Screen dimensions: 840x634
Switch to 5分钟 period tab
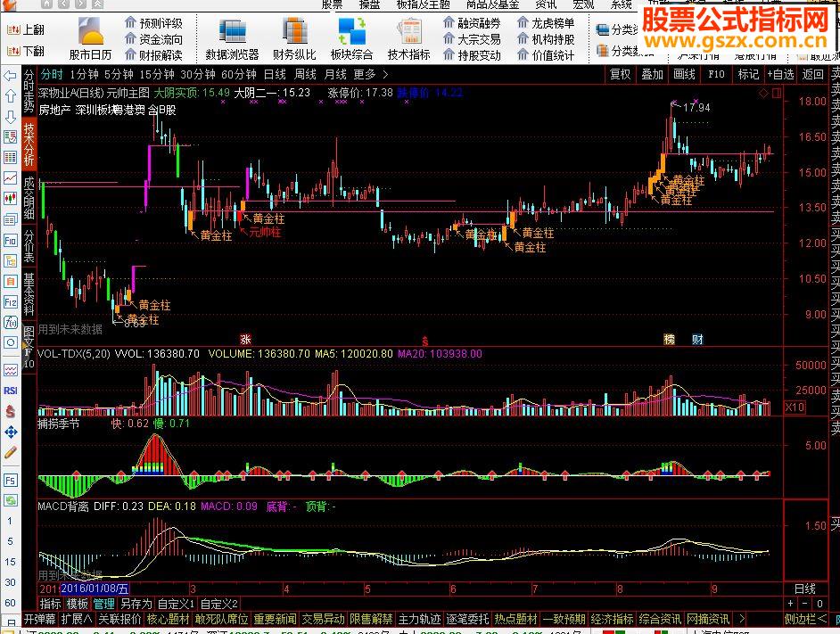[119, 75]
